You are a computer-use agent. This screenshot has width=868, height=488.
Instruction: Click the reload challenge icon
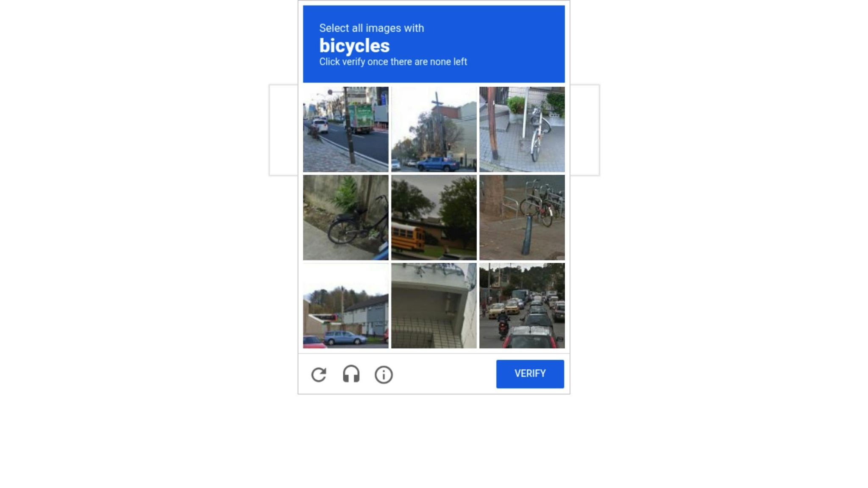(x=319, y=374)
